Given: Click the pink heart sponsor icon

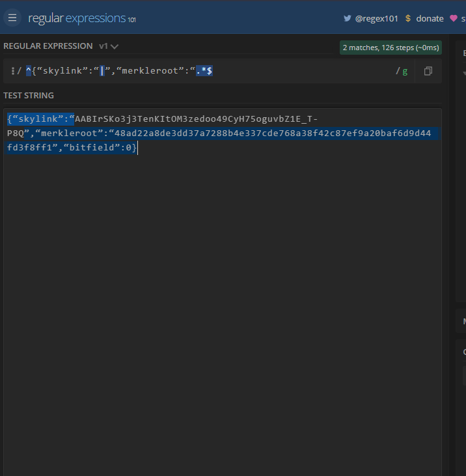Looking at the screenshot, I should tap(454, 18).
